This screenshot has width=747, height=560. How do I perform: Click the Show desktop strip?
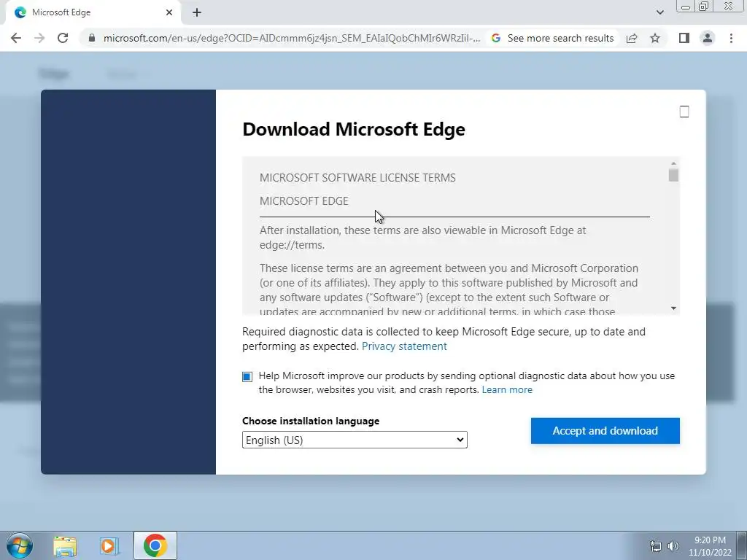(742, 545)
